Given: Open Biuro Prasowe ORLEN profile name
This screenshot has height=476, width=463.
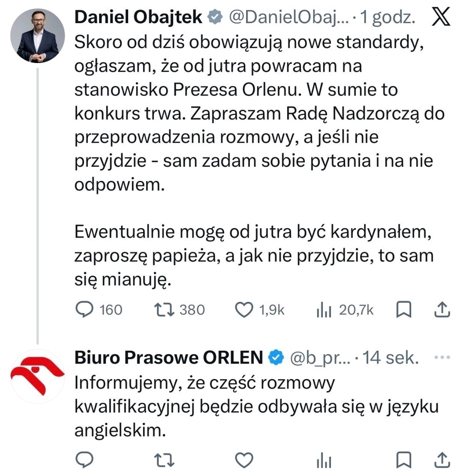Looking at the screenshot, I should click(168, 357).
